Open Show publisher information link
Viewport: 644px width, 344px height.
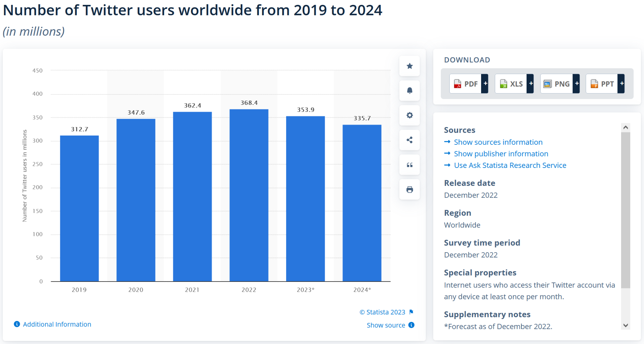coord(501,154)
